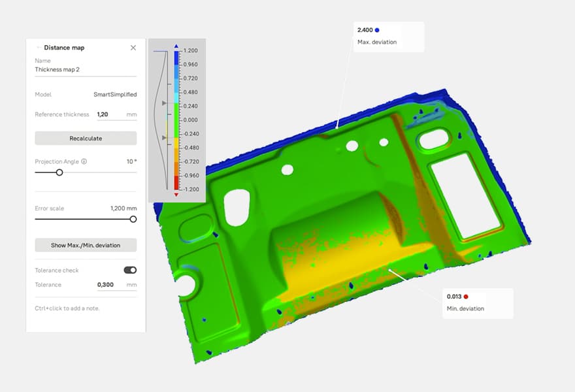Click the Error scale slider handle
Viewport: 575px width, 392px height.
click(133, 220)
